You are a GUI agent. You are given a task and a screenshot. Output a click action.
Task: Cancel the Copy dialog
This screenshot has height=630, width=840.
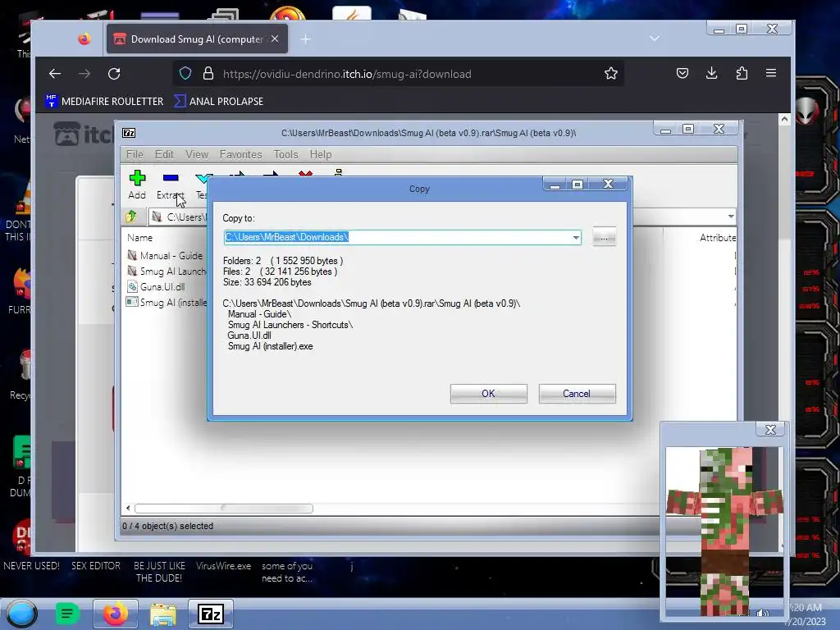577,394
